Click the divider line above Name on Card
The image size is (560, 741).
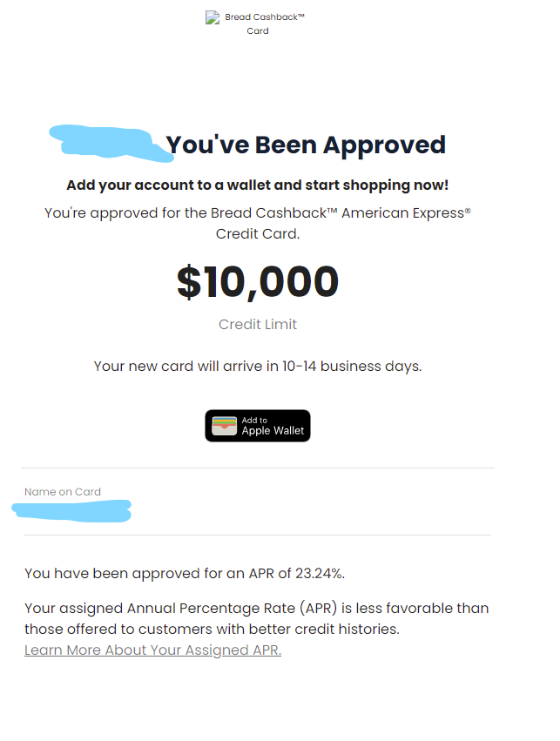(x=258, y=465)
